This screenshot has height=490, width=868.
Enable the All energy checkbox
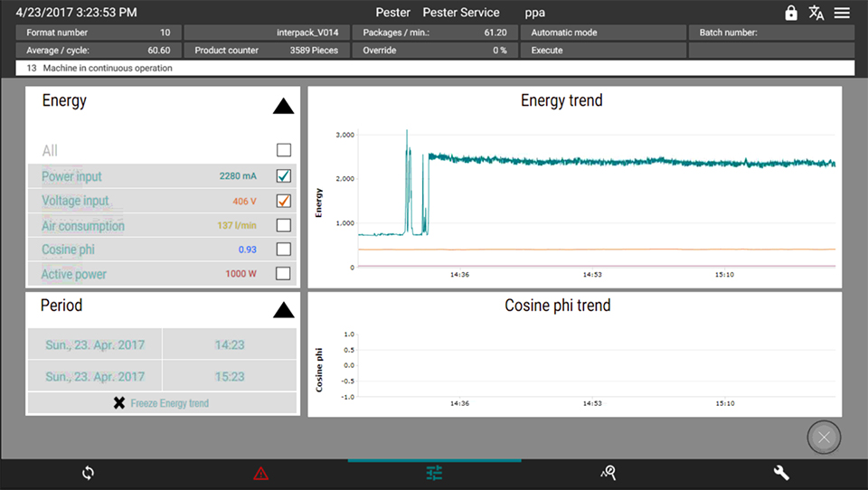(284, 150)
